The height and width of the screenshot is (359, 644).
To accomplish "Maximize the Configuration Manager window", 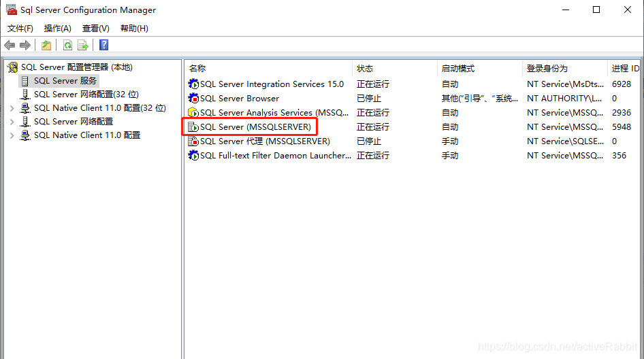I will coord(596,10).
